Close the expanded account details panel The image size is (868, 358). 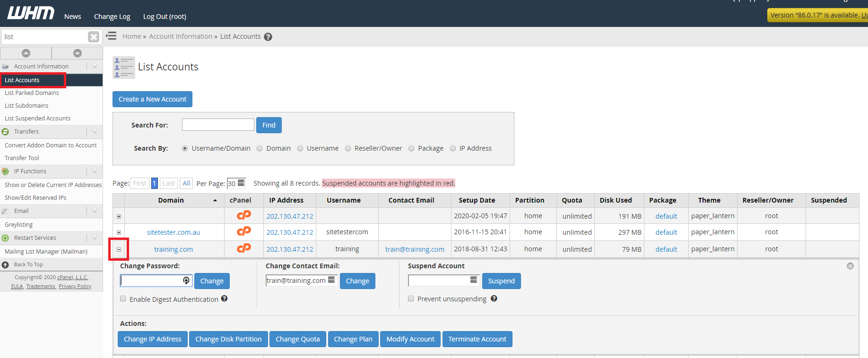click(850, 266)
